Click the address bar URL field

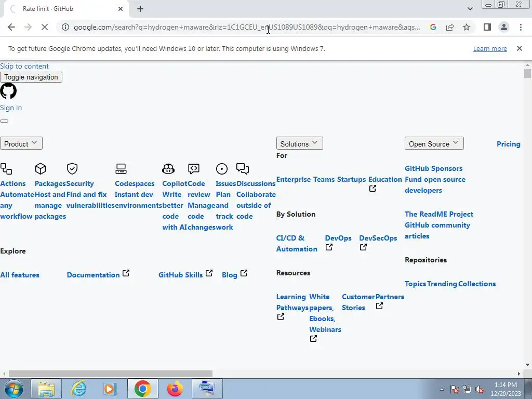tap(247, 27)
